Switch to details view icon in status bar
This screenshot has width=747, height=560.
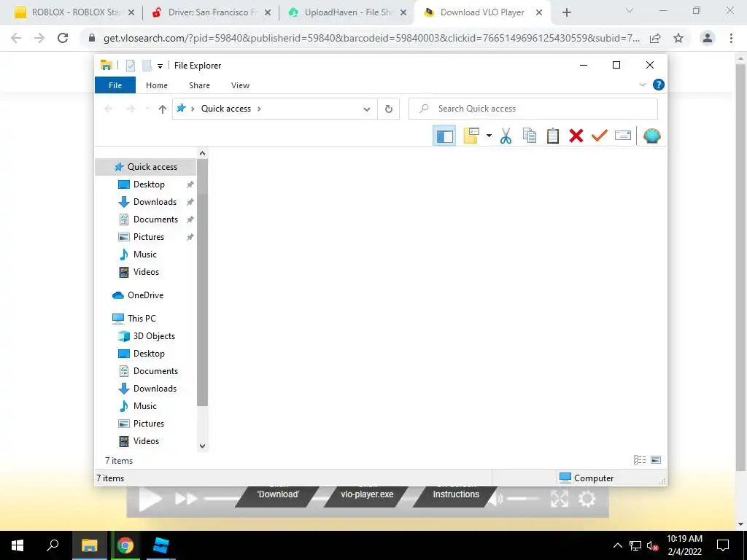pos(640,460)
